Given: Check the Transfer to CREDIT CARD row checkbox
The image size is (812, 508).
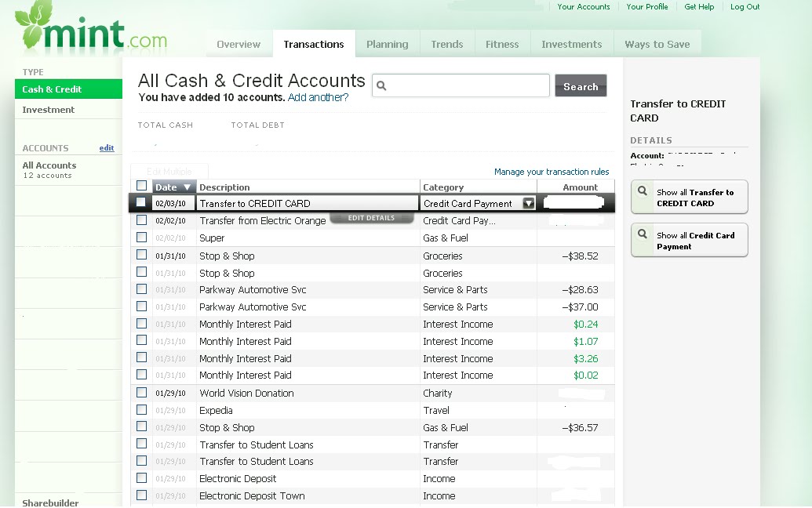Looking at the screenshot, I should point(140,201).
